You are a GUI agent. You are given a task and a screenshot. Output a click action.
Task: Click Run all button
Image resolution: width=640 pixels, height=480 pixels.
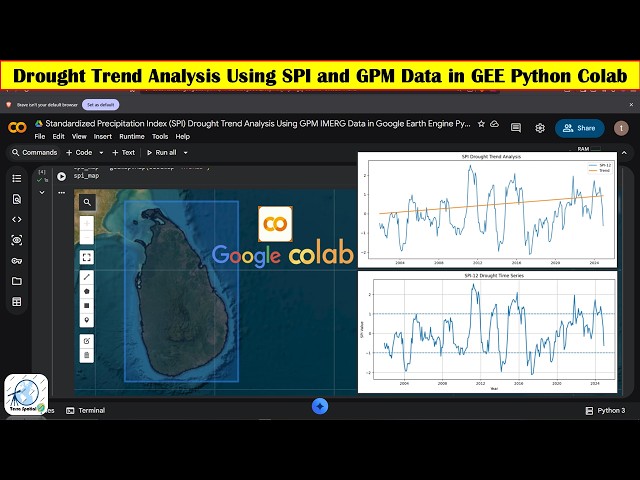click(162, 153)
